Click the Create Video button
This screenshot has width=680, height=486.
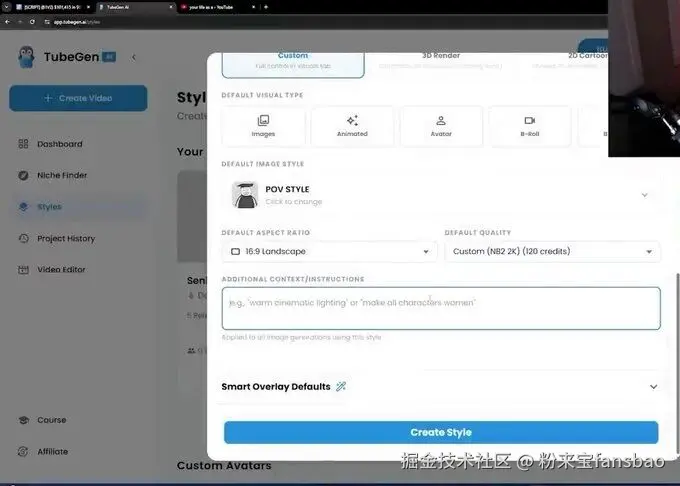[x=78, y=98]
